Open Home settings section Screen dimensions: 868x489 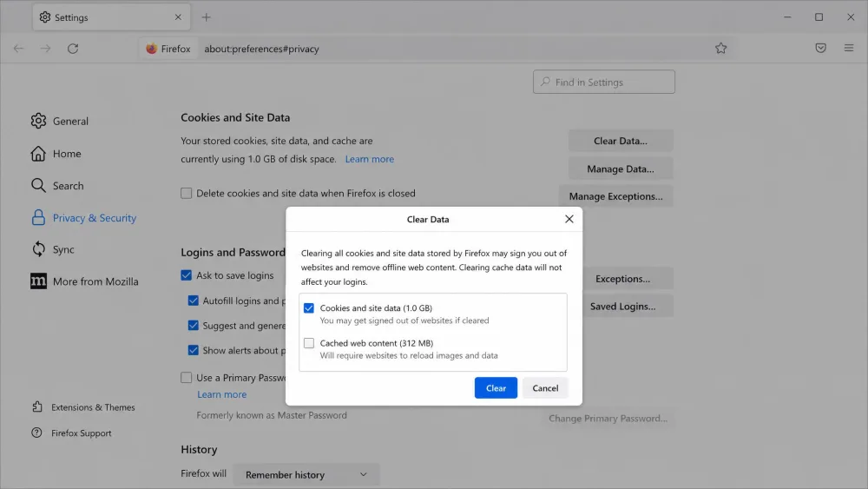coord(67,154)
